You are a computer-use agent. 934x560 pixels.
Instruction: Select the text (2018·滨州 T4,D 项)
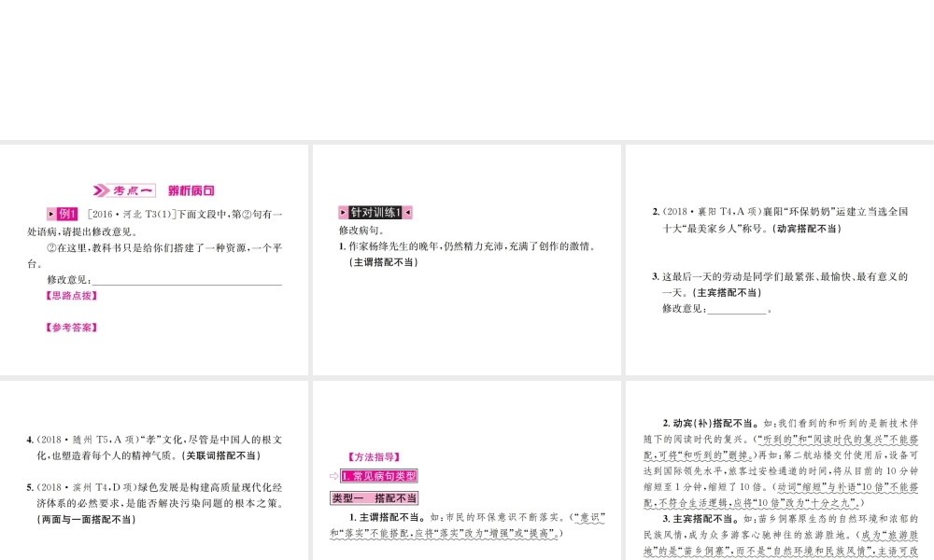coord(87,487)
